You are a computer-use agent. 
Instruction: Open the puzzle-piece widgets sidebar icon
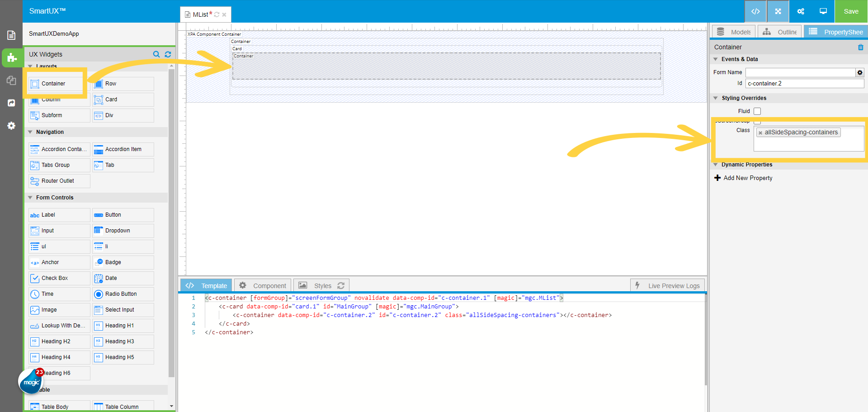(12, 58)
